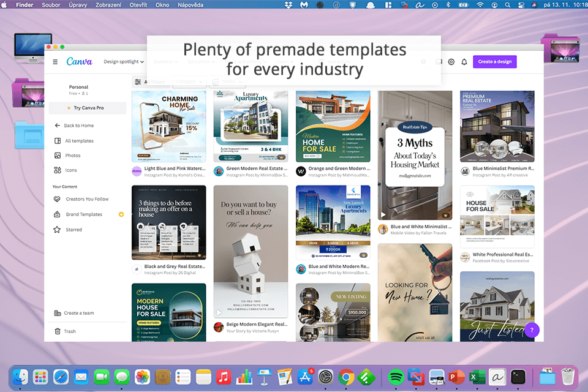Expand the Design spotlight dropdown

click(124, 62)
